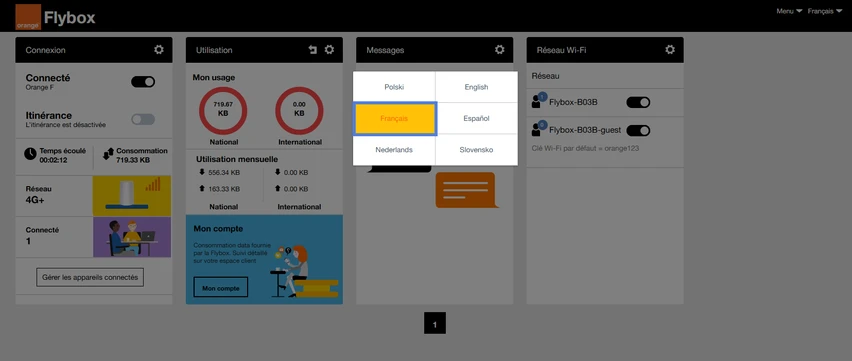Choose Polski from the language options
This screenshot has width=852, height=361.
[x=394, y=87]
